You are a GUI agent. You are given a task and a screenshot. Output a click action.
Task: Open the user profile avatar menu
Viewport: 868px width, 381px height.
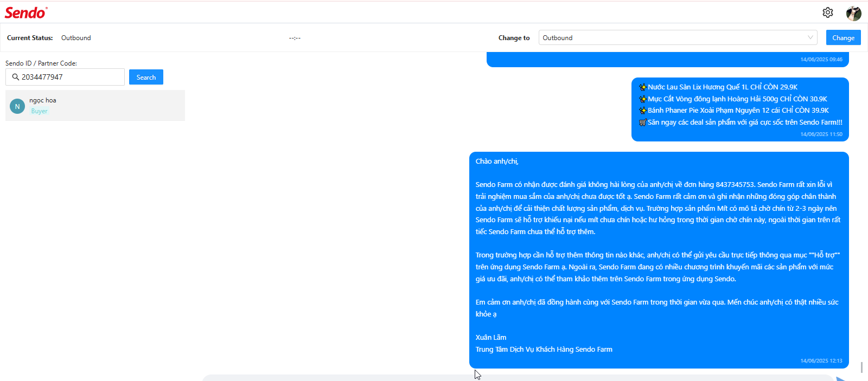point(853,13)
